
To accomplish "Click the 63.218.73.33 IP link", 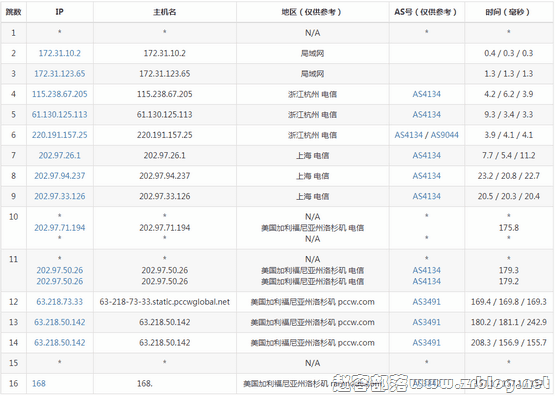I will click(59, 302).
